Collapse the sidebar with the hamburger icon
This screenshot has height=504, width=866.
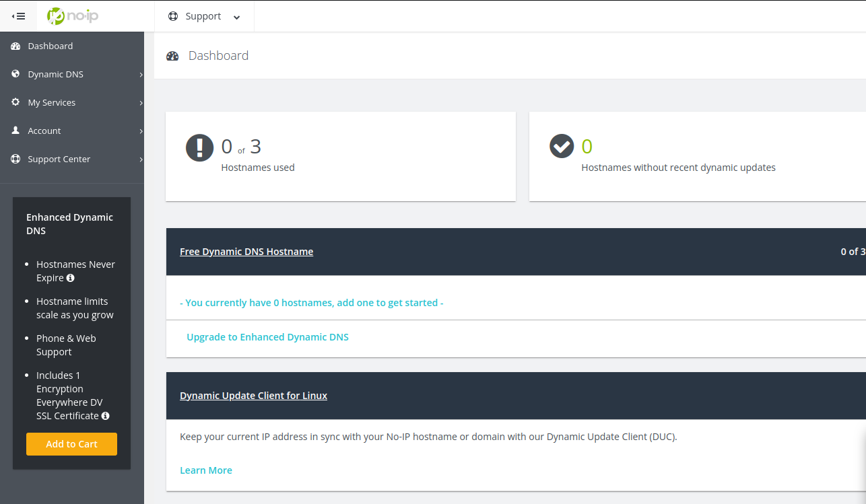18,16
